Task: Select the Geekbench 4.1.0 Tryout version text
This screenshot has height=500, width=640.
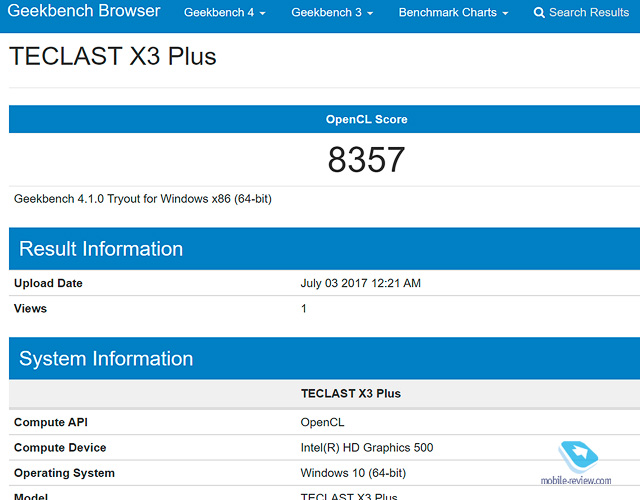Action: pos(142,199)
